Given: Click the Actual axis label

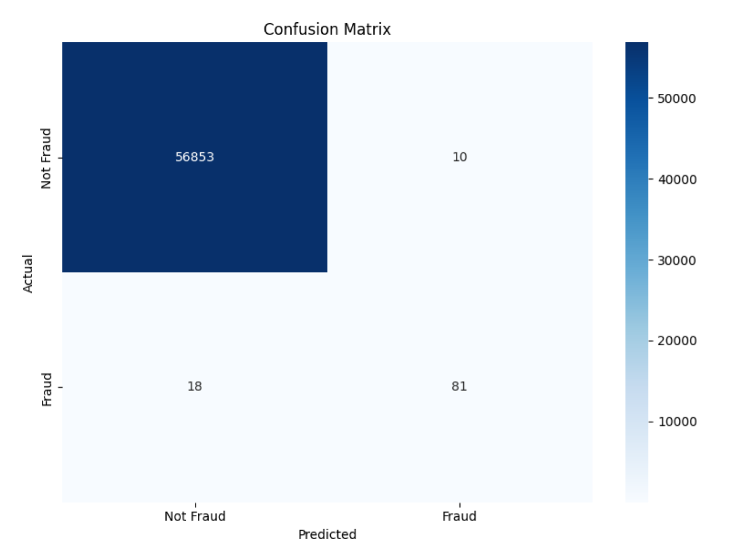Looking at the screenshot, I should (28, 274).
